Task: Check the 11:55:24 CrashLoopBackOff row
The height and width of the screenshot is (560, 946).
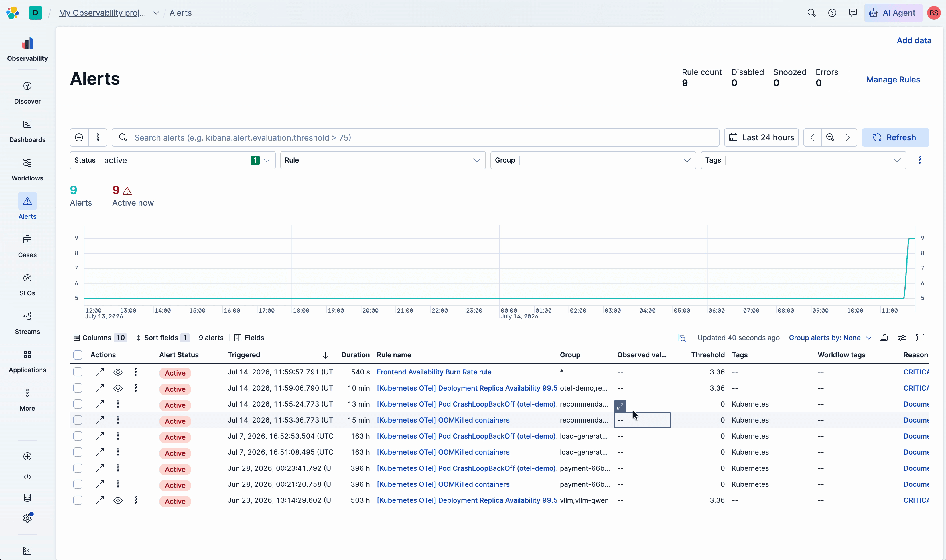Action: point(78,404)
